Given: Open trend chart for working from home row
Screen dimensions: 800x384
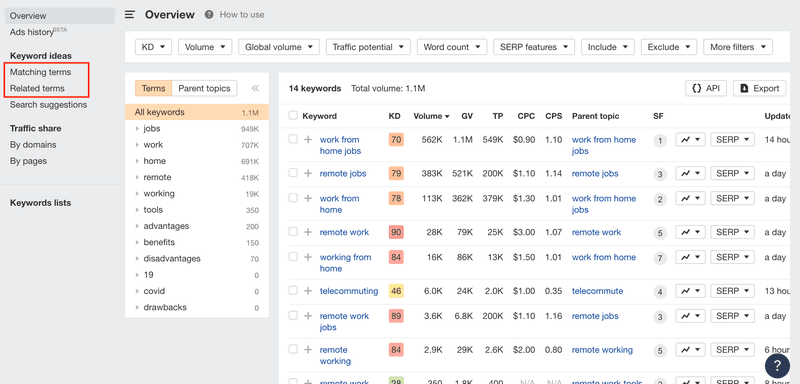Looking at the screenshot, I should pos(690,257).
